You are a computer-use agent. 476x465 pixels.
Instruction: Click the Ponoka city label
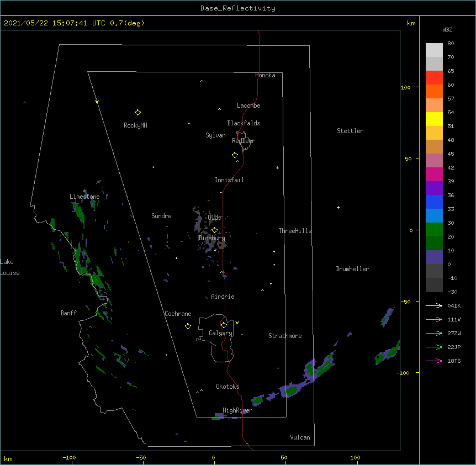pos(265,75)
